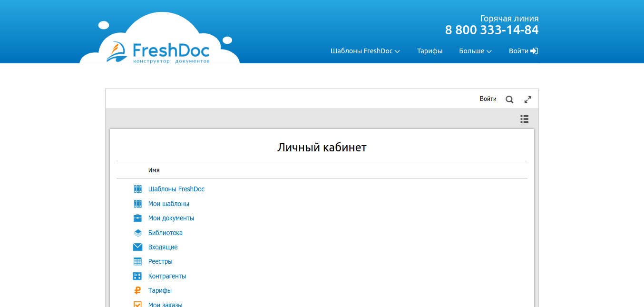Expand panel to fullscreen view
This screenshot has height=307, width=644.
pos(527,99)
